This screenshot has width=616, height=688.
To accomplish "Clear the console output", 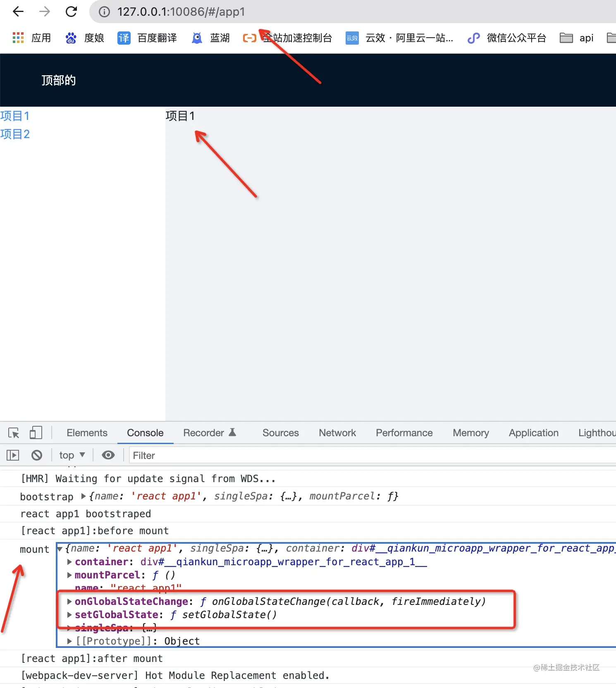I will click(x=37, y=455).
